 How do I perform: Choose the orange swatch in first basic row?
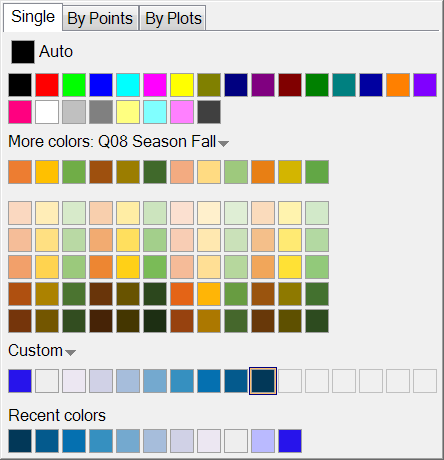(x=398, y=85)
